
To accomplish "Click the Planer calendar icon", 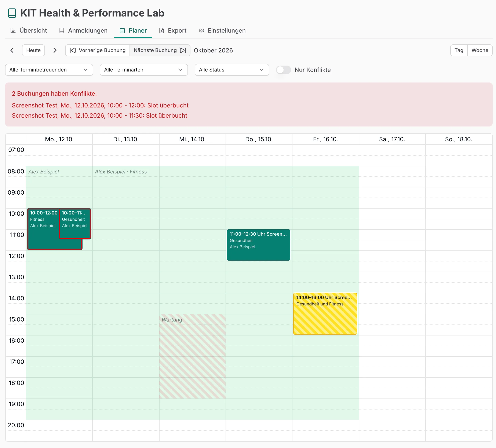I will tap(122, 30).
